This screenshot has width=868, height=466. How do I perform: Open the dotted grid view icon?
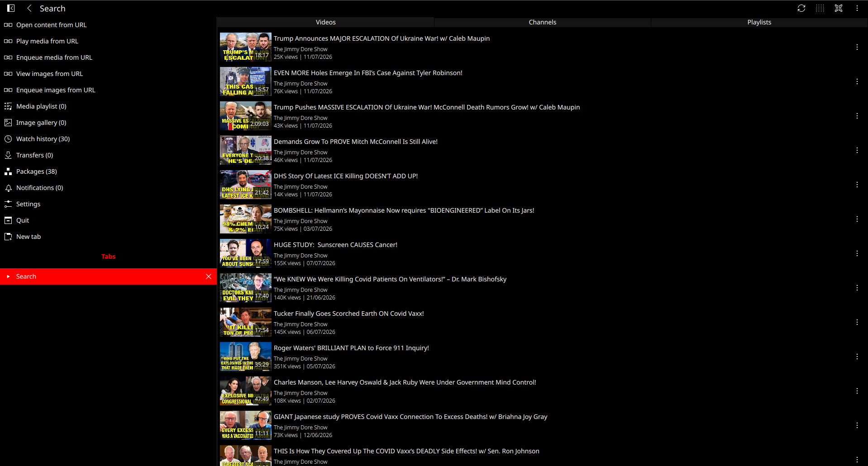(x=820, y=8)
